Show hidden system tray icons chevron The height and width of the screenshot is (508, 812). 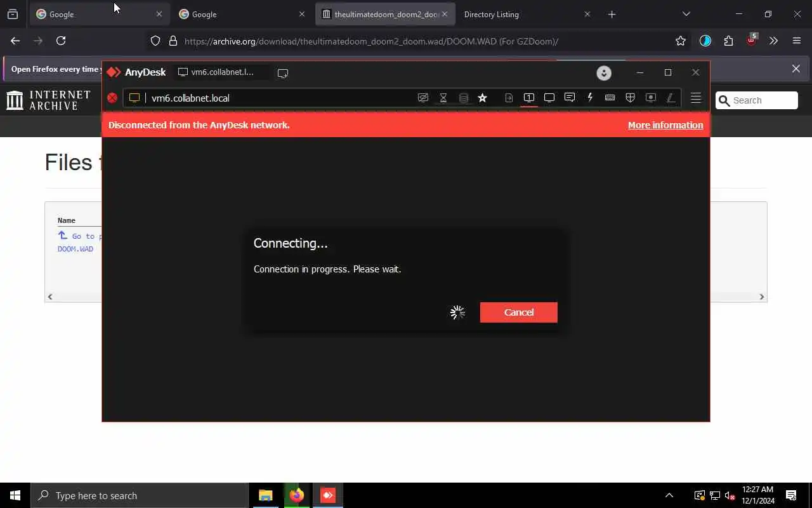coord(669,495)
